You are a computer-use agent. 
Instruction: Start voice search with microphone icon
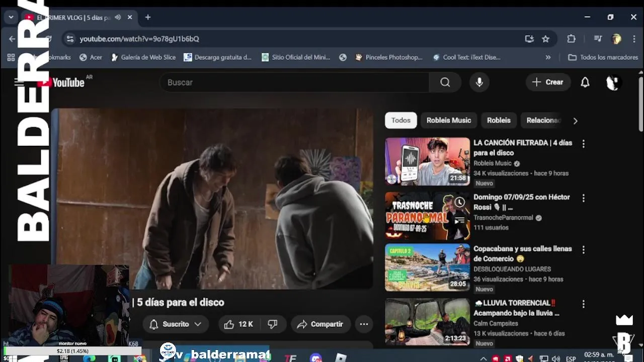479,82
